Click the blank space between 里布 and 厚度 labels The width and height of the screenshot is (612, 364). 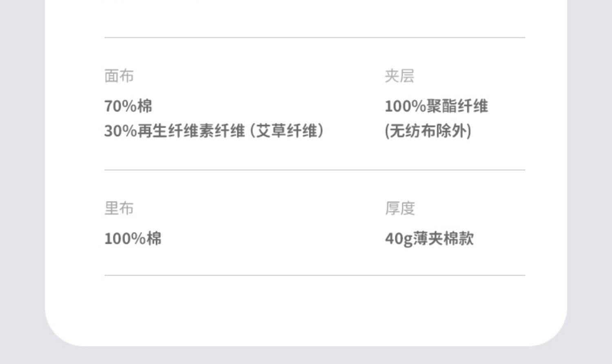click(x=257, y=208)
